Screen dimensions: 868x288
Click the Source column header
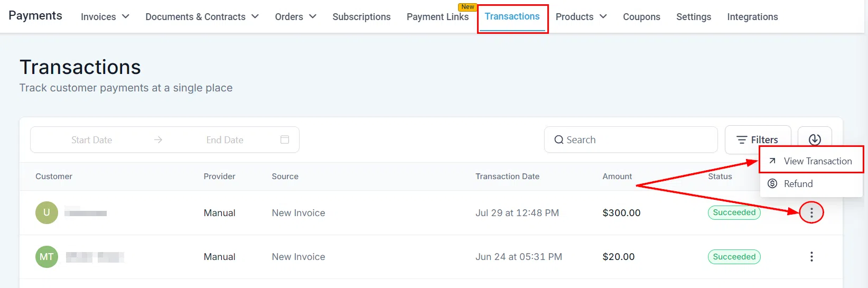285,176
